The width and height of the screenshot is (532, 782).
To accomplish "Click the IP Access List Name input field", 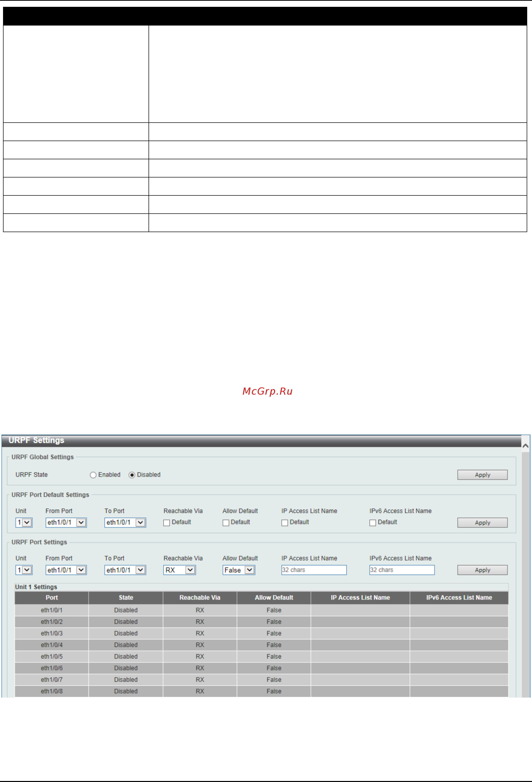I will click(314, 570).
